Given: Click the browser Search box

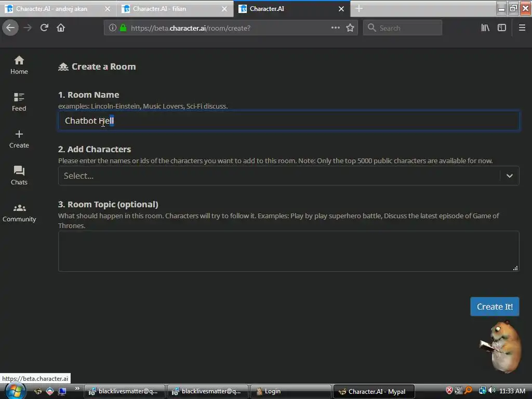Looking at the screenshot, I should (x=403, y=28).
